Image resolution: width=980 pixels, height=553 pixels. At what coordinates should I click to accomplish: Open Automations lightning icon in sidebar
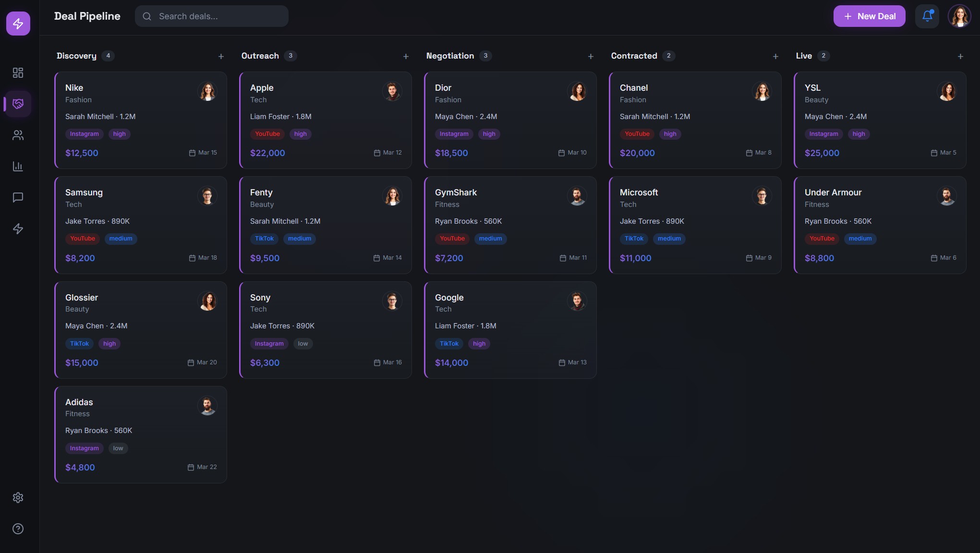point(18,229)
